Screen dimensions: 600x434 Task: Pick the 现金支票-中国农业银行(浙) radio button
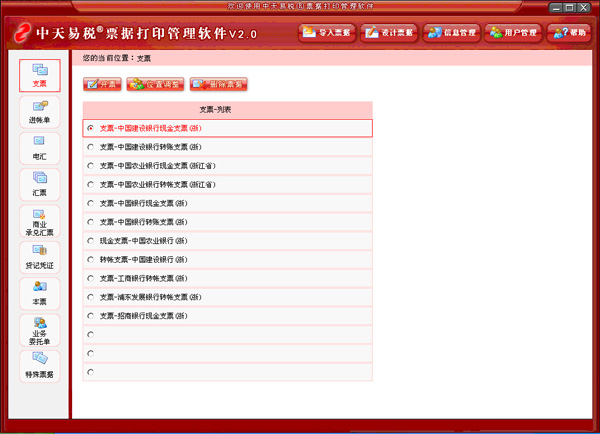(x=91, y=241)
